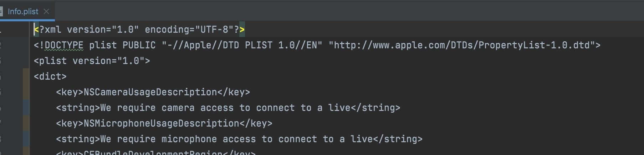644x155 pixels.
Task: Click the CFBundleDevelopmentRegion key line
Action: [153, 153]
